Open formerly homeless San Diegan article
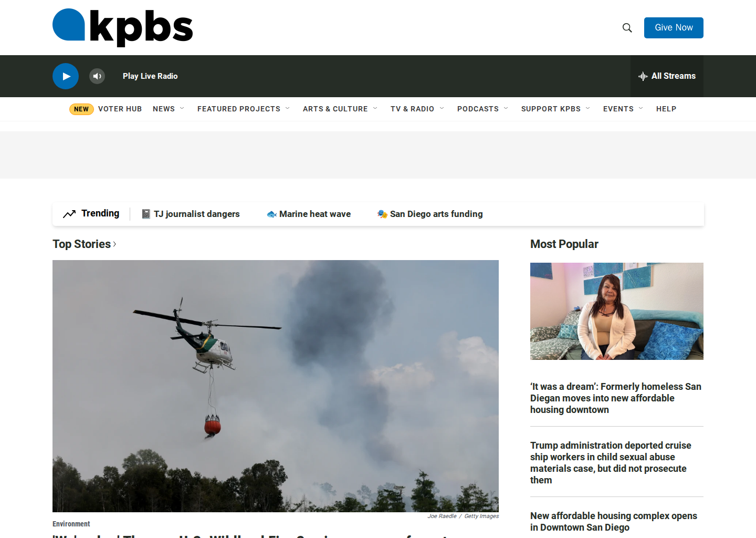The height and width of the screenshot is (538, 756). (x=616, y=398)
